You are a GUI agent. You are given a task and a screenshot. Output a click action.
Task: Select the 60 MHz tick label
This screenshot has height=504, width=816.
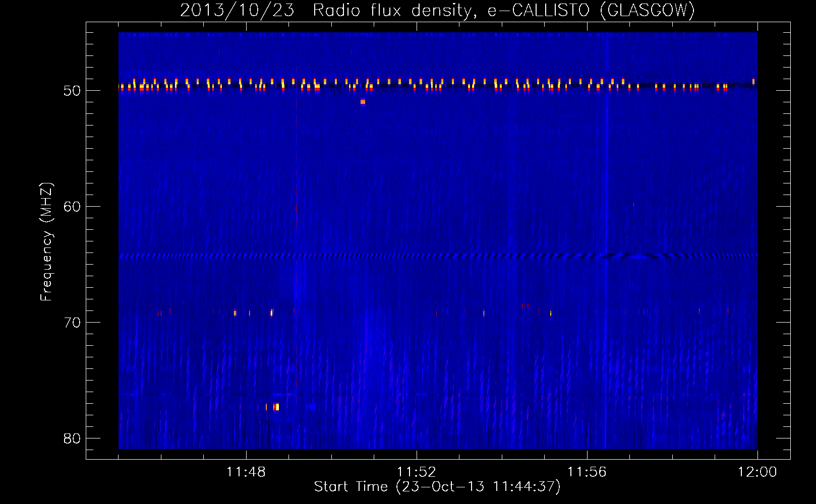pyautogui.click(x=73, y=207)
